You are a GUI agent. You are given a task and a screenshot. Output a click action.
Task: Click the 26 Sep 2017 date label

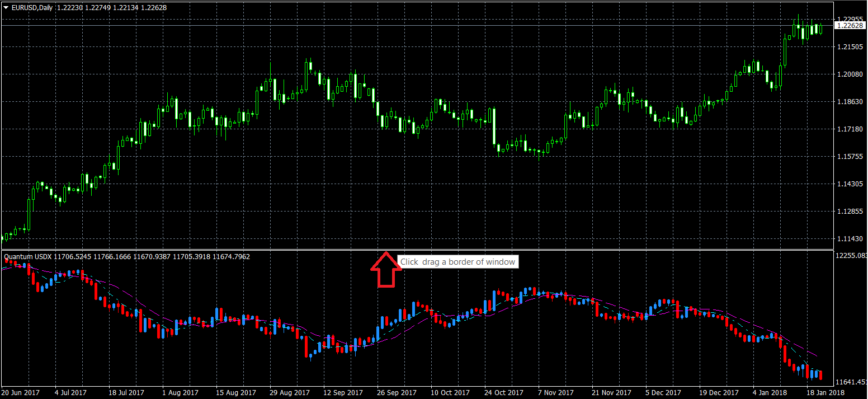397,393
